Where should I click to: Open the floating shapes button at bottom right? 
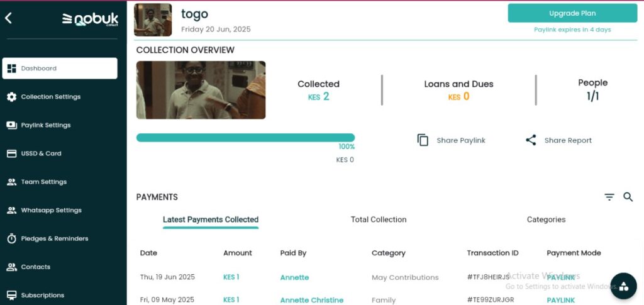[x=623, y=286]
